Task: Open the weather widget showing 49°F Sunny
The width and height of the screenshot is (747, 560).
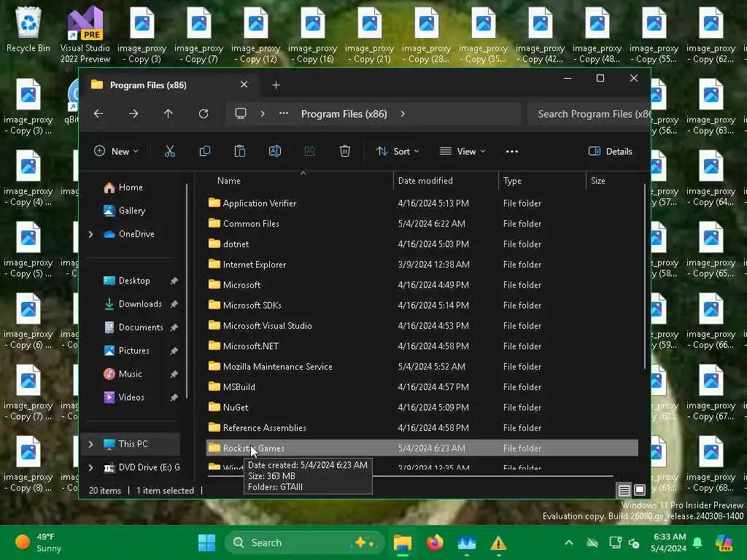Action: [39, 542]
